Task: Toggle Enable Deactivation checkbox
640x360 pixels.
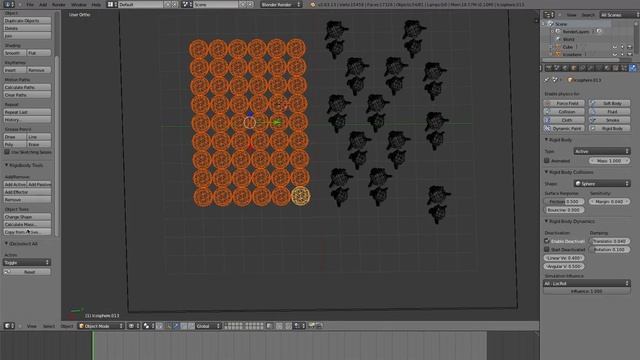Action: tap(547, 241)
